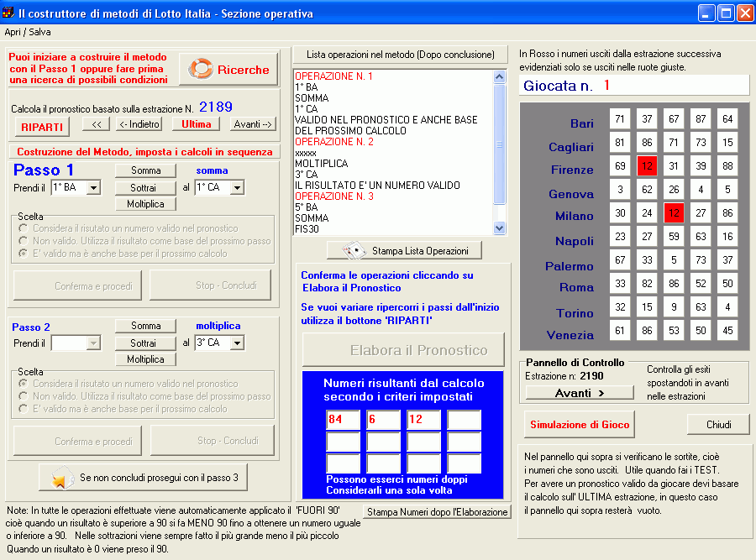Click the app icon in the title bar
756x560 pixels.
[x=8, y=13]
